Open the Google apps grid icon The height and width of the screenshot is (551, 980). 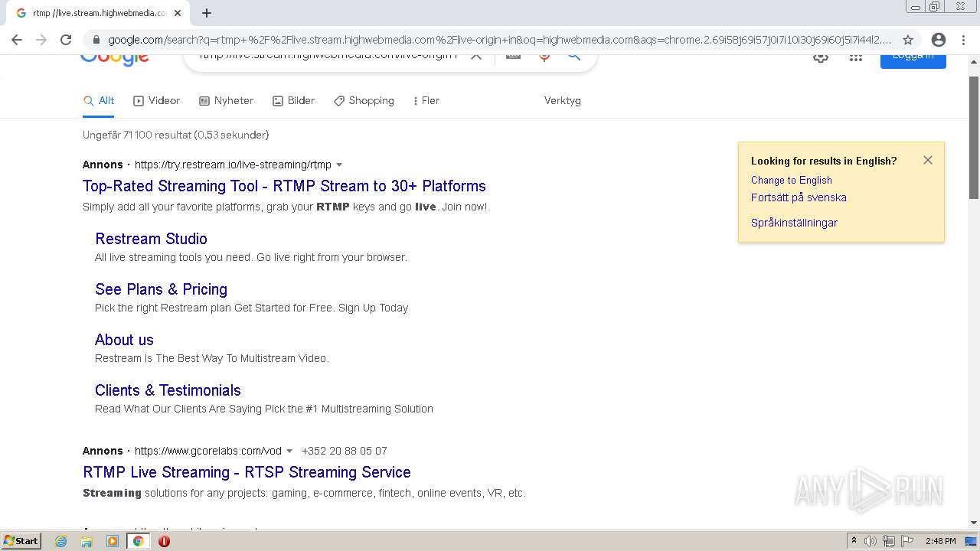pyautogui.click(x=856, y=57)
